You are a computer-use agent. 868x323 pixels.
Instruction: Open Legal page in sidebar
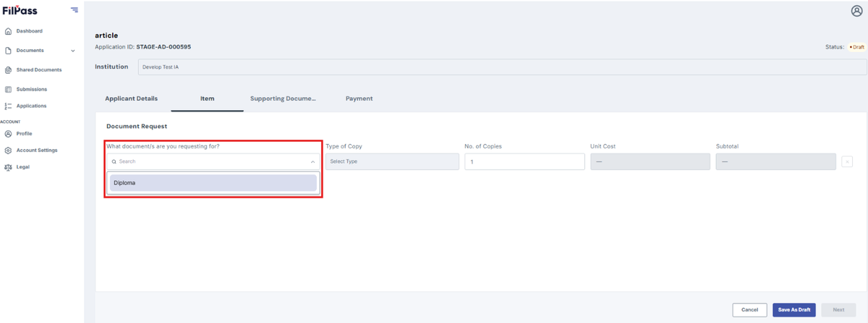coord(22,167)
